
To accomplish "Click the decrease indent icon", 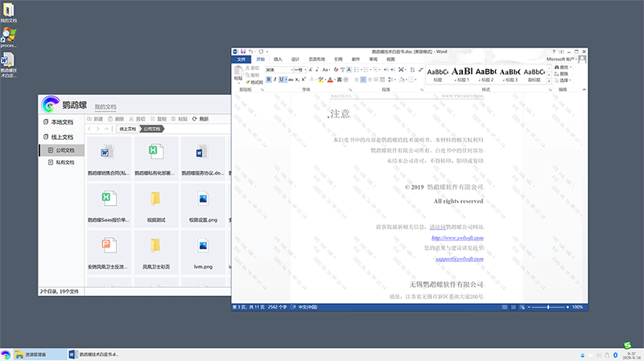I will (x=386, y=70).
